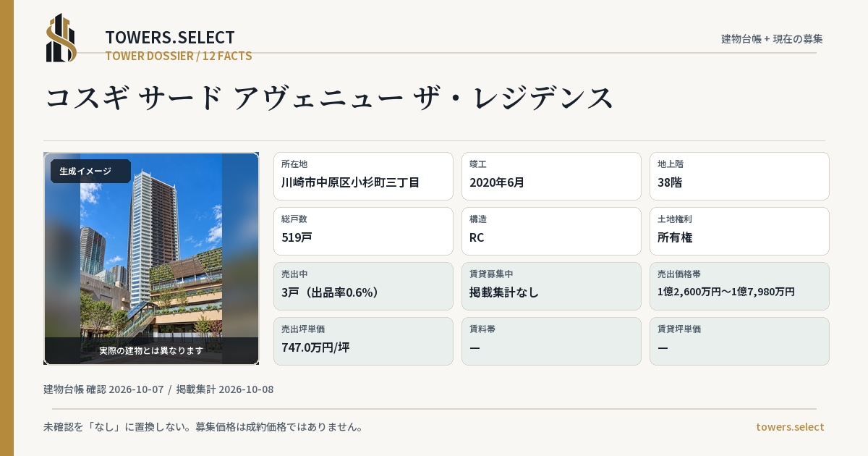Click the コスギ サード アヴェニュー heading
The image size is (868, 456).
[330, 98]
